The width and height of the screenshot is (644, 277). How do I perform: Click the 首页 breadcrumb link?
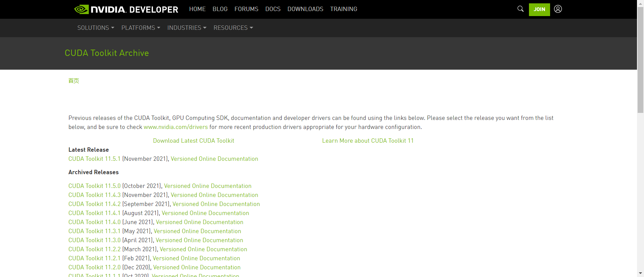[73, 81]
